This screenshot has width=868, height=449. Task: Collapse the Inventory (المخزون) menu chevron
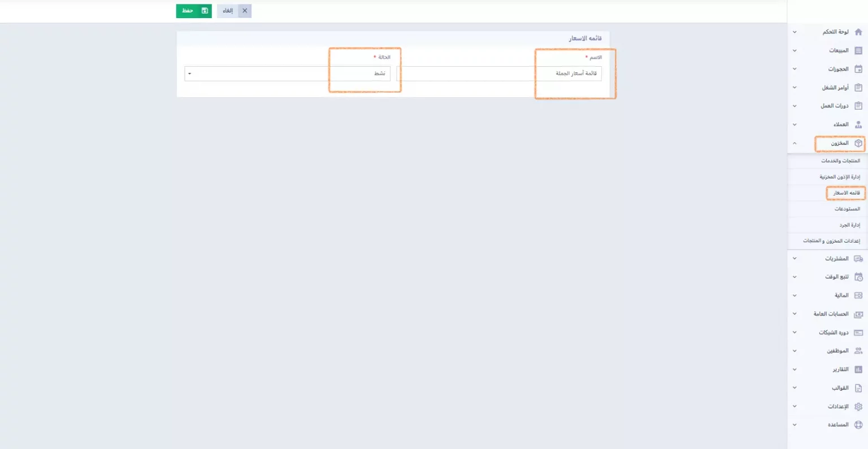[x=795, y=144]
